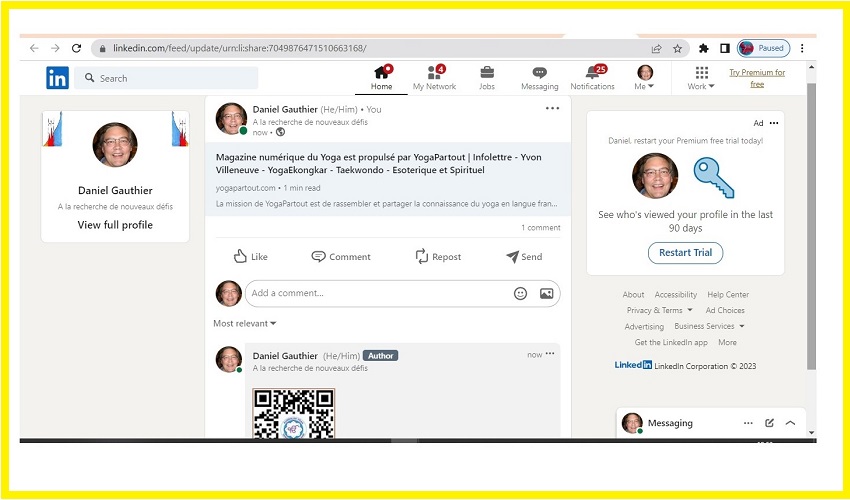Screen dimensions: 850x500
Task: Insert emoji in the comment box
Action: [520, 293]
